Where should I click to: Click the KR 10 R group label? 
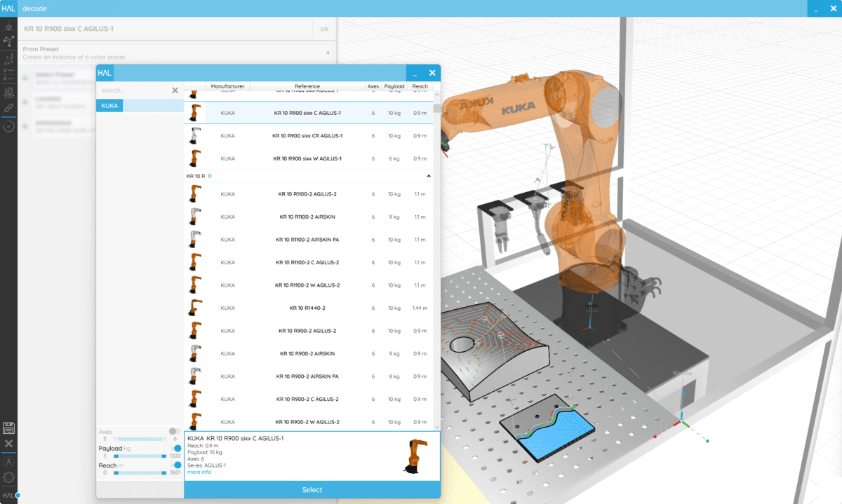(196, 177)
